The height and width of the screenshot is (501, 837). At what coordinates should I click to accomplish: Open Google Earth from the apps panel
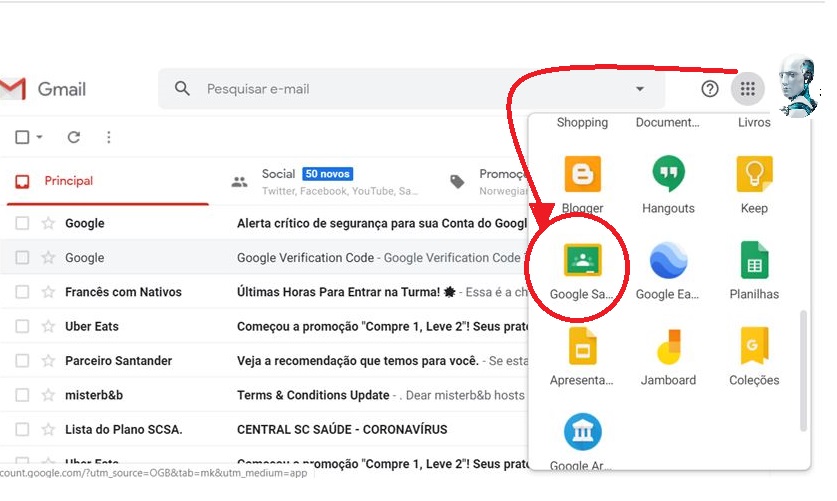(667, 271)
